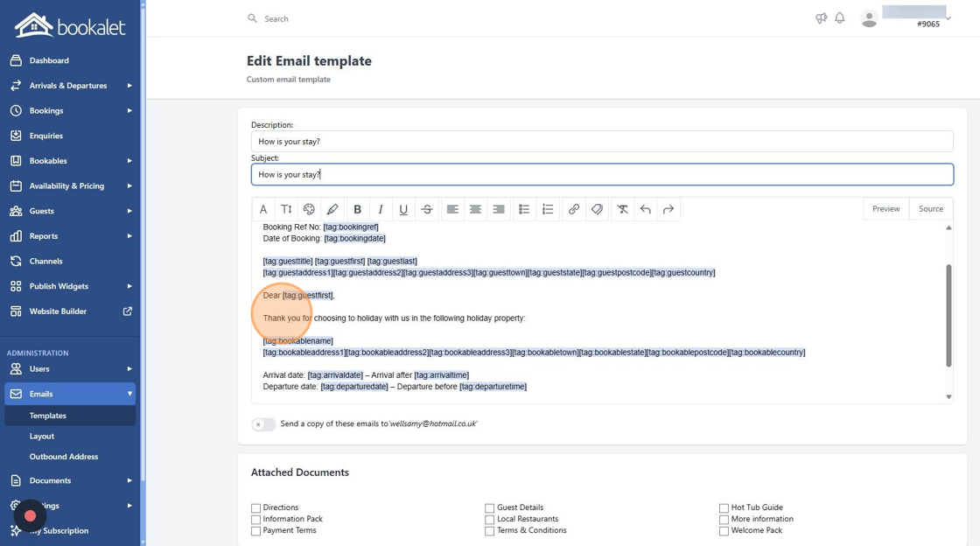Open notifications bell icon
The height and width of the screenshot is (546, 980).
(839, 18)
